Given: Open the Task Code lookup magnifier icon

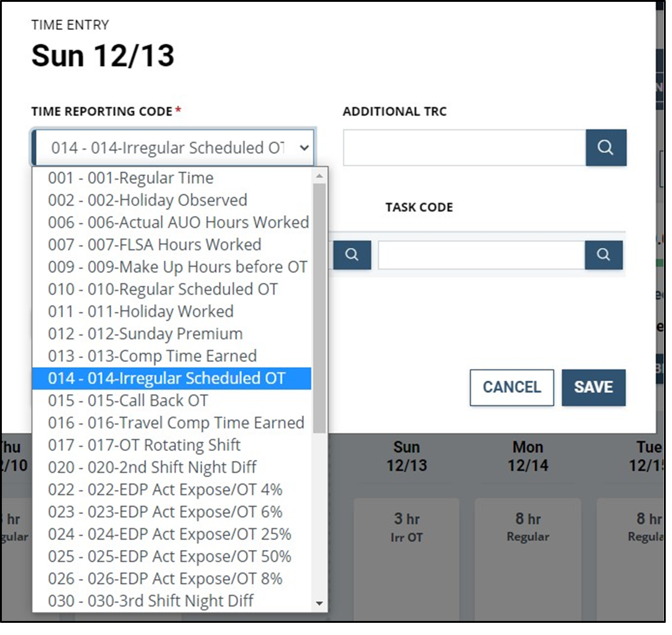Looking at the screenshot, I should pyautogui.click(x=603, y=255).
